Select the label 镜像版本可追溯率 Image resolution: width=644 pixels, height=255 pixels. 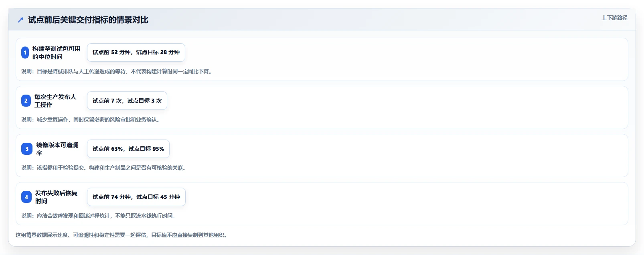pyautogui.click(x=57, y=149)
